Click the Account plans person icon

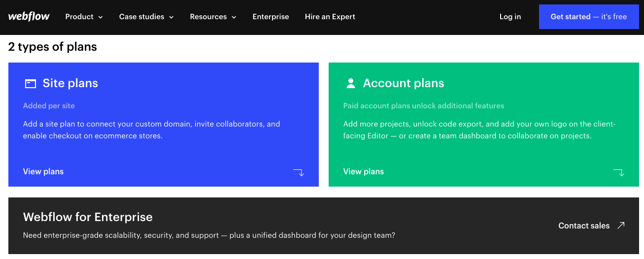click(351, 83)
